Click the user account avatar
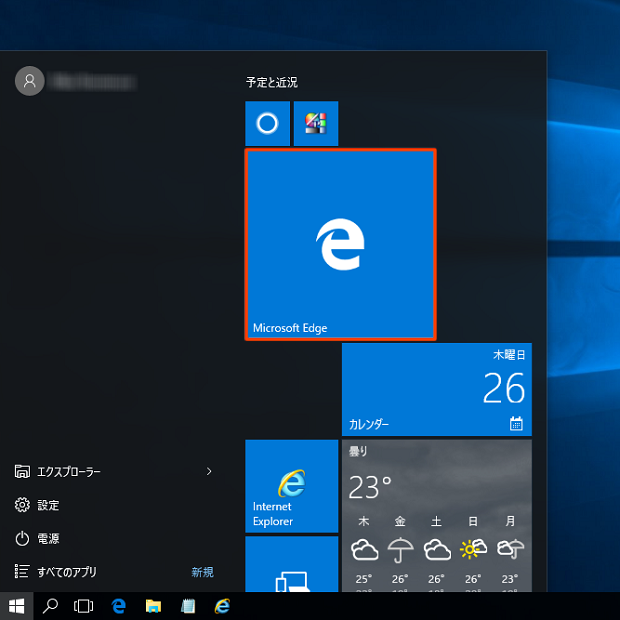Viewport: 620px width, 620px height. (30, 81)
